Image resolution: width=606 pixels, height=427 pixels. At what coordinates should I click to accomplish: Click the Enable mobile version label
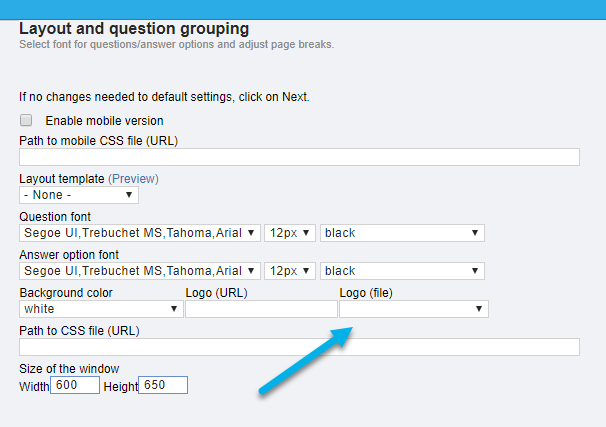(104, 121)
